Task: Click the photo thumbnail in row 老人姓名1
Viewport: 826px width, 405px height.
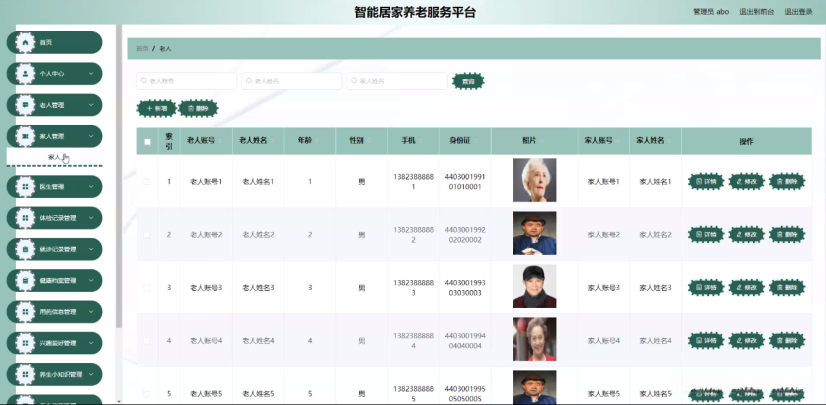Action: pyautogui.click(x=534, y=180)
